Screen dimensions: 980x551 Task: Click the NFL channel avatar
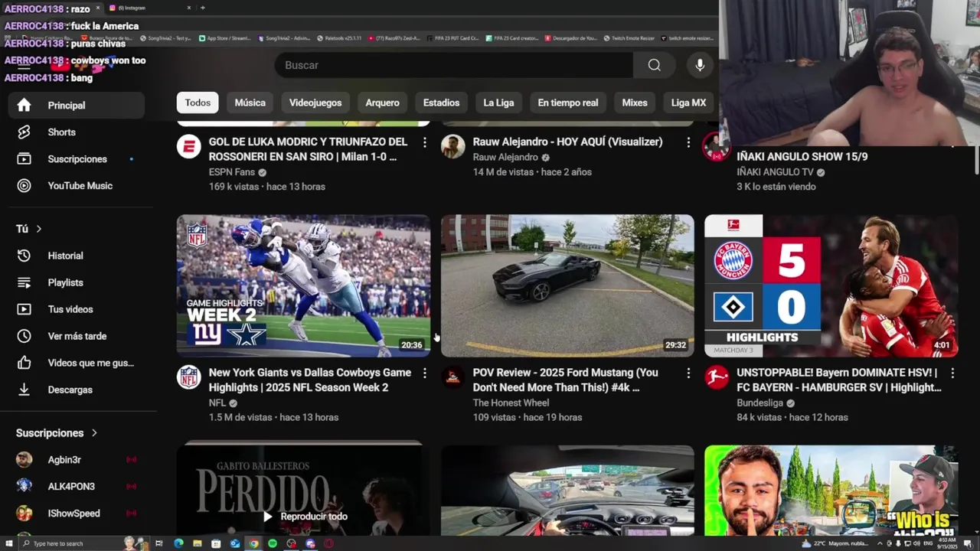pos(189,377)
